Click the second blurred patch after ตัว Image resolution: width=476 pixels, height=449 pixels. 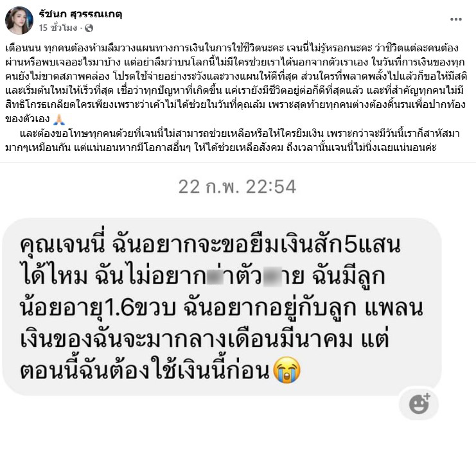click(x=272, y=276)
